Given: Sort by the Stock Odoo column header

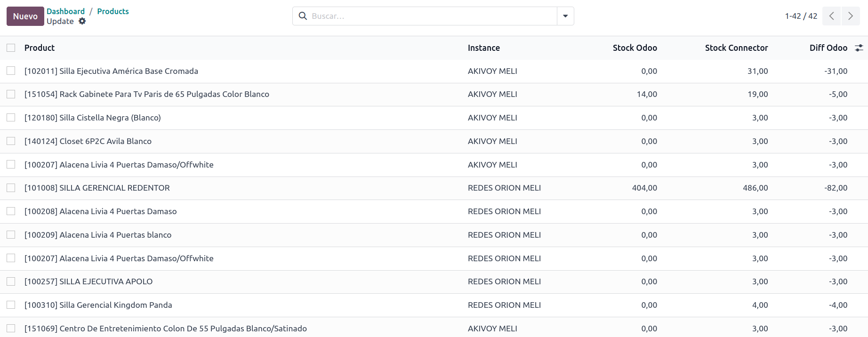Looking at the screenshot, I should [635, 48].
